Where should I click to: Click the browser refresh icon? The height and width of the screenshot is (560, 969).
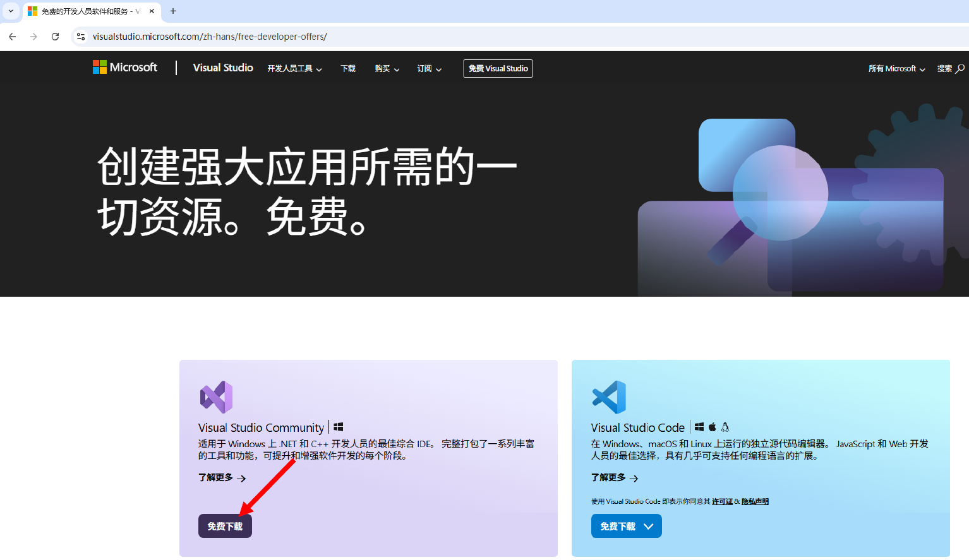click(x=55, y=37)
